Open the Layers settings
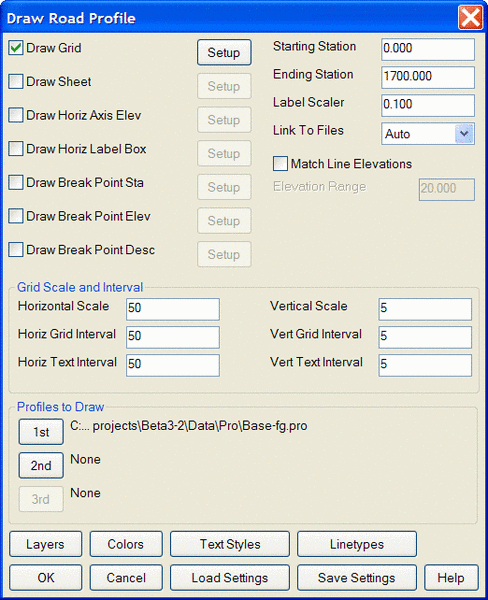 click(46, 544)
